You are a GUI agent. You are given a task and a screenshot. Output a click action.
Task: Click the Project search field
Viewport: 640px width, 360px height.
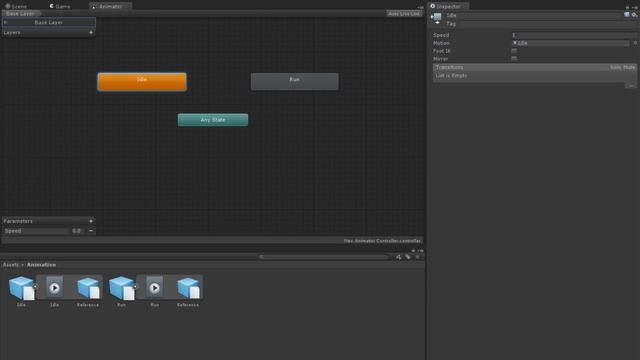[323, 257]
